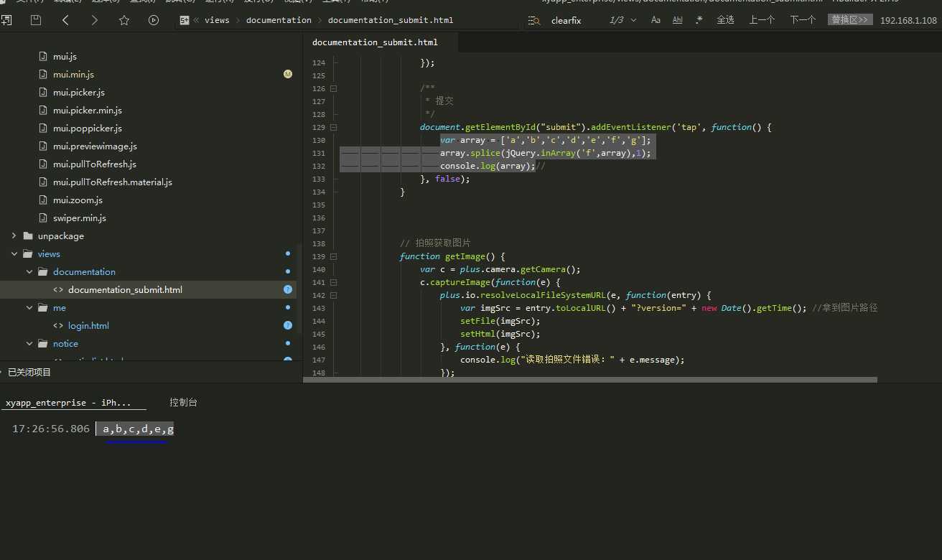The width and height of the screenshot is (942, 560).
Task: Open mui.pullToRefresh.js in the file tree
Action: pos(95,164)
